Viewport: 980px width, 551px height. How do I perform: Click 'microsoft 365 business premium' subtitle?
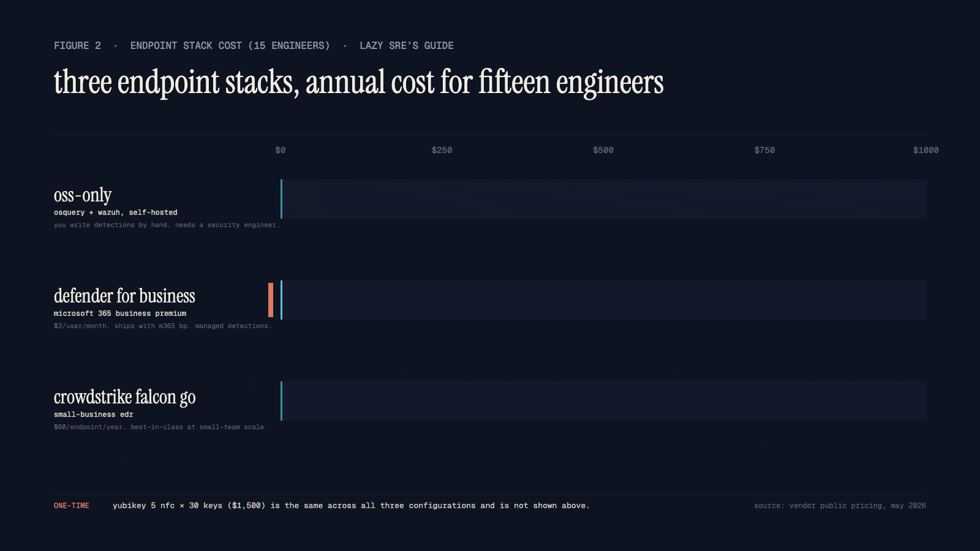click(120, 313)
